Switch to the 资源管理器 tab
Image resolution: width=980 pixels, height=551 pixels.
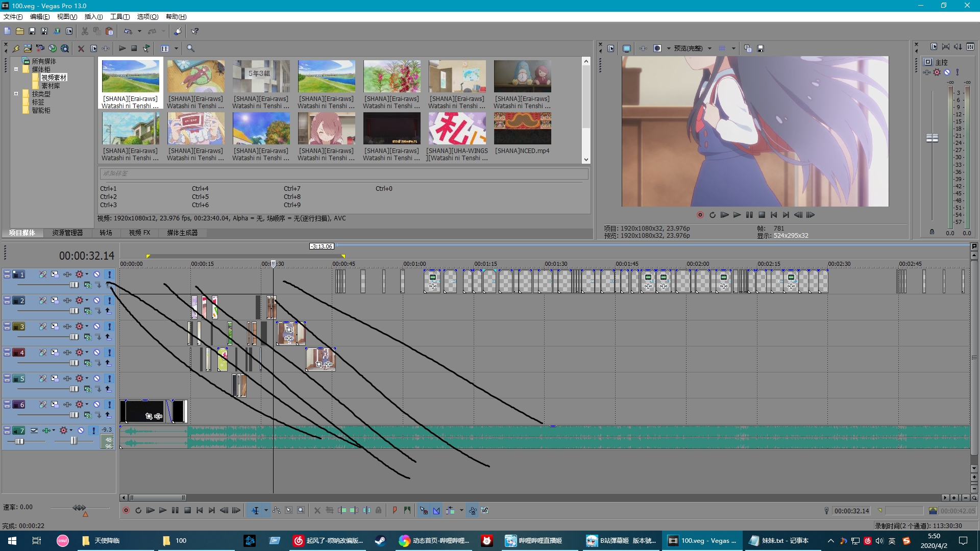click(x=67, y=233)
